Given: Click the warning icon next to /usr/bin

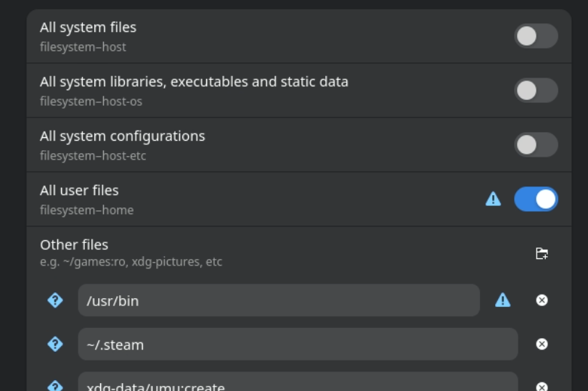Looking at the screenshot, I should coord(502,300).
